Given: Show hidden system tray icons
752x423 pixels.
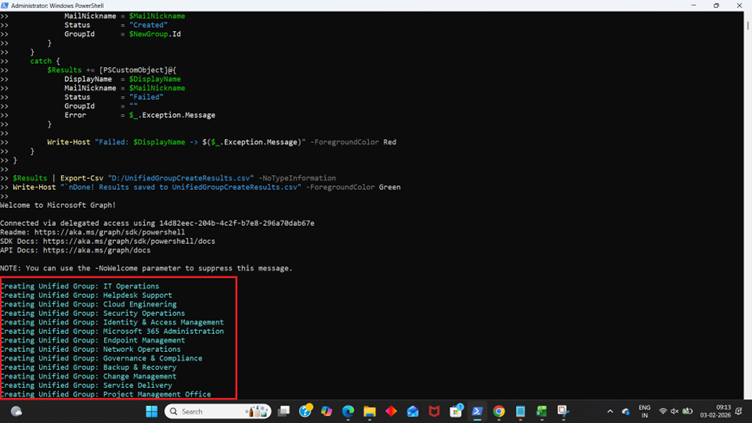Looking at the screenshot, I should (610, 411).
